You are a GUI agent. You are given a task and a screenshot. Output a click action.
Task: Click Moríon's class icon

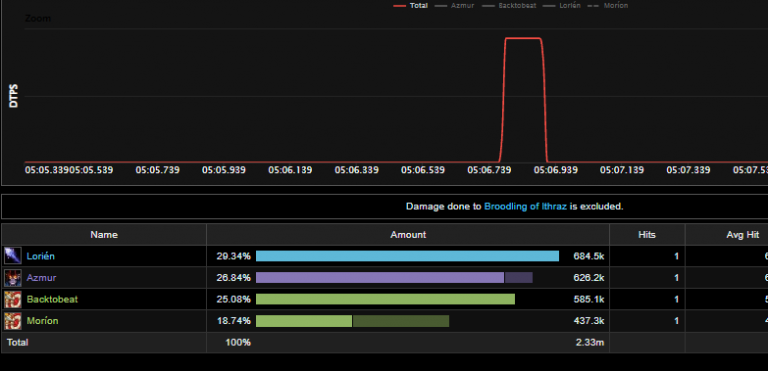12,321
